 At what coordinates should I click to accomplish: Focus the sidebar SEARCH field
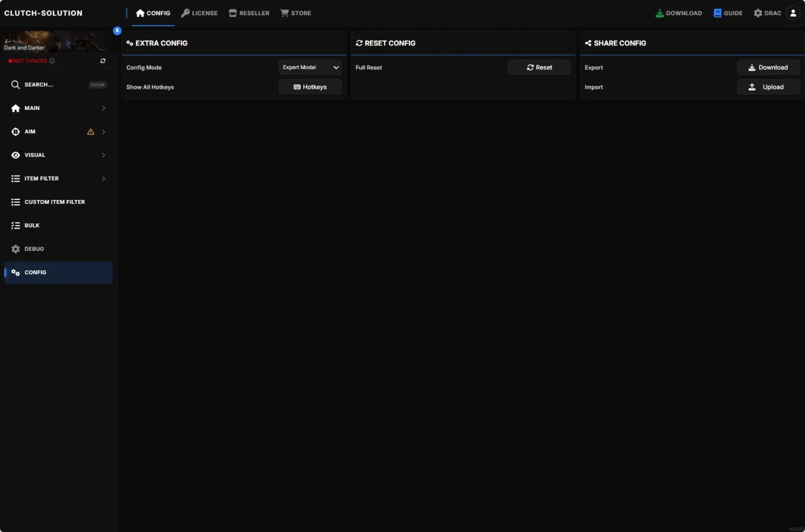[58, 85]
